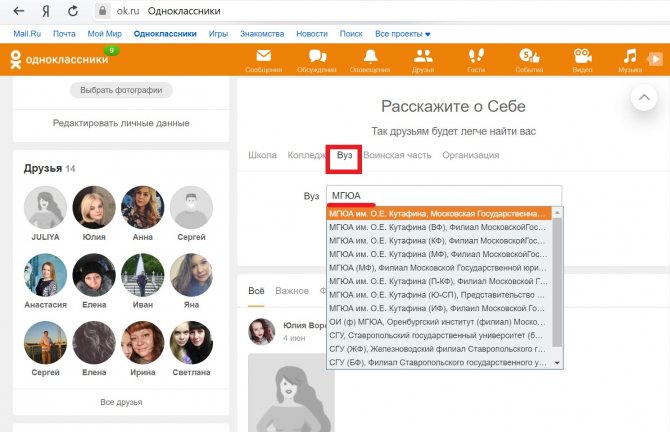Click Редактировать личные данные
Screen dimensions: 670x432
click(121, 123)
